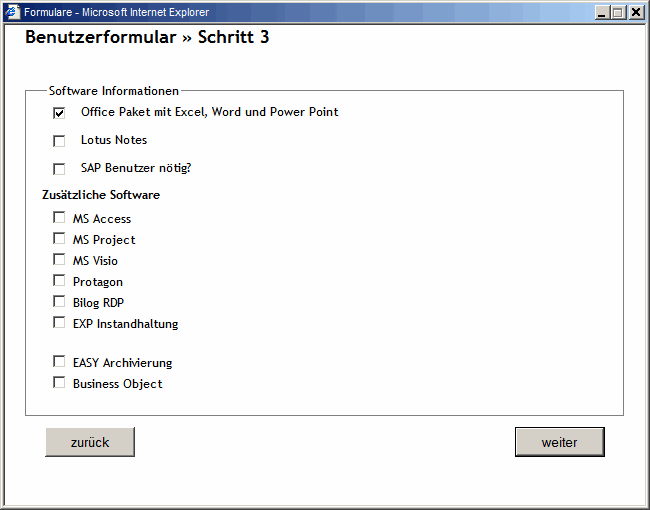The image size is (650, 510).
Task: Select the MS Project checkbox
Action: pyautogui.click(x=59, y=238)
